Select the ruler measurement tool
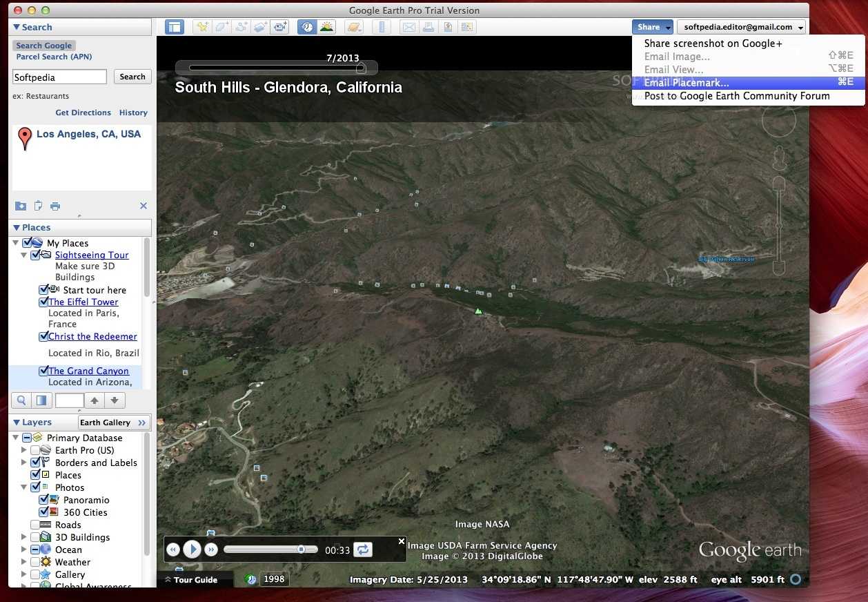The width and height of the screenshot is (868, 602). click(x=382, y=27)
